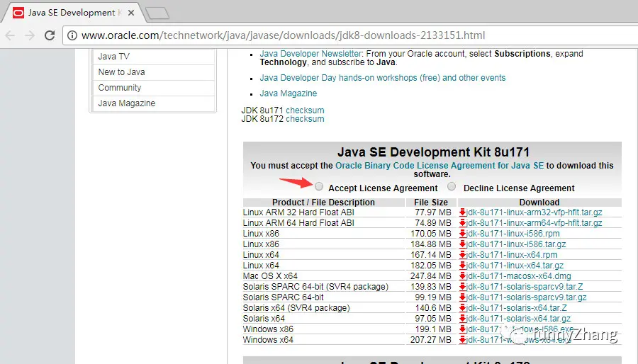This screenshot has width=638, height=364.
Task: Click the browser forward arrow
Action: coord(30,35)
